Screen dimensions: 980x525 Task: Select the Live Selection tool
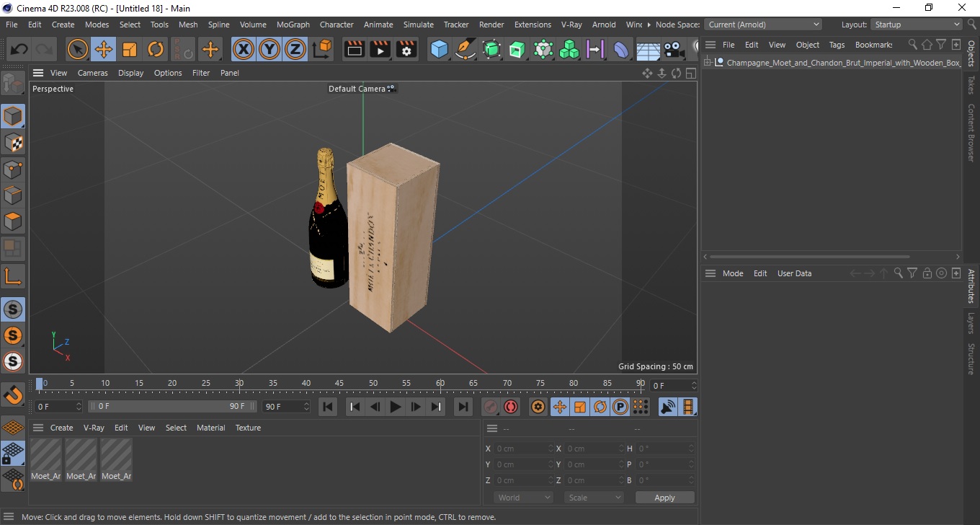77,50
